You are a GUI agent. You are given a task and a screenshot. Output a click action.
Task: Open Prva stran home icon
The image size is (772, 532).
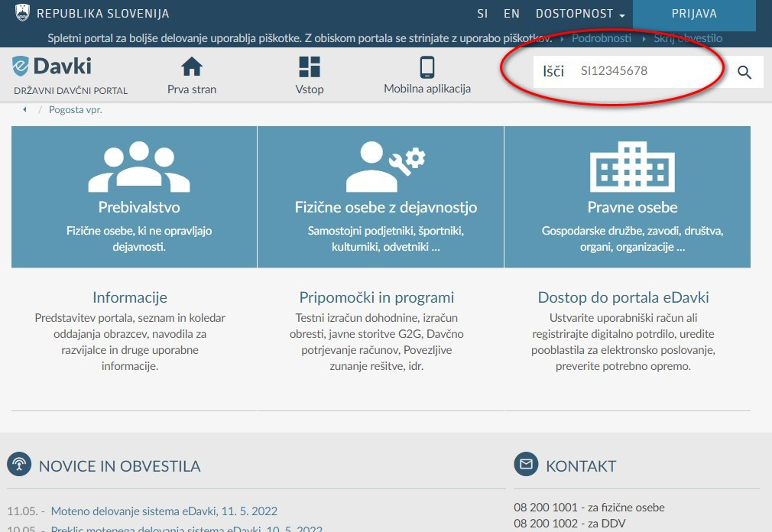(x=192, y=67)
